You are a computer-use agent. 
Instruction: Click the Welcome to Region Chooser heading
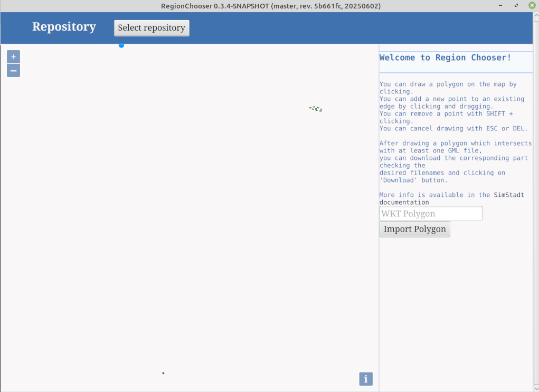[x=445, y=58]
